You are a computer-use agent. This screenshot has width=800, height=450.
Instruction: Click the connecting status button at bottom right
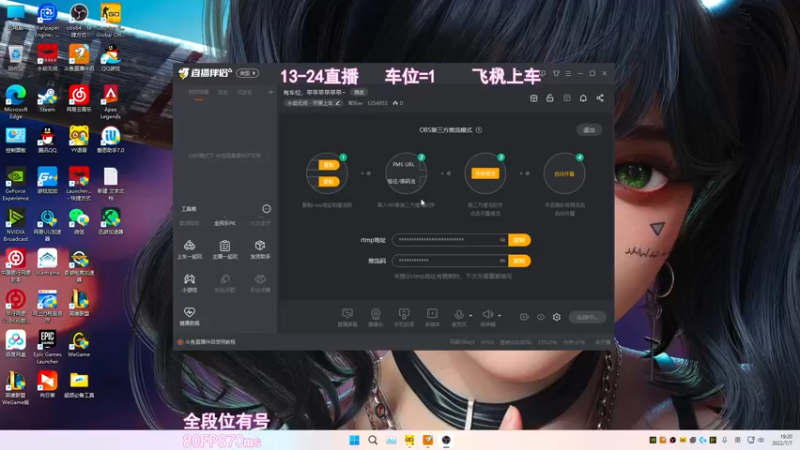(x=587, y=317)
